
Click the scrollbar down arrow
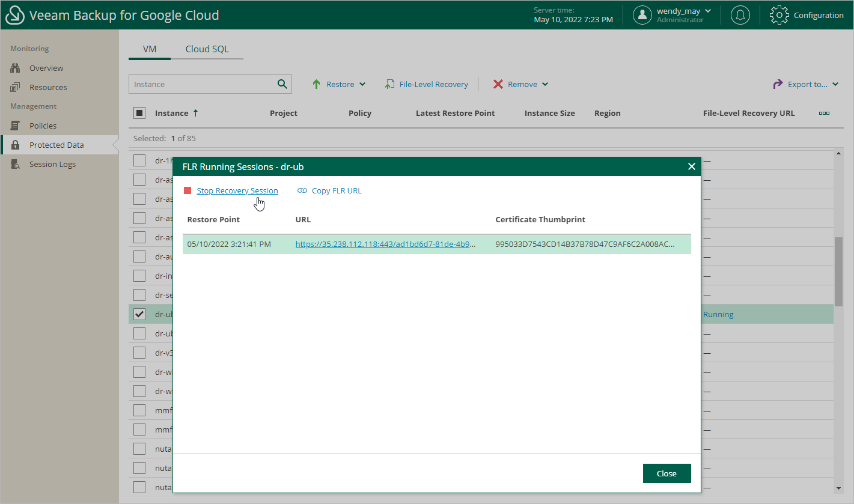pos(838,488)
